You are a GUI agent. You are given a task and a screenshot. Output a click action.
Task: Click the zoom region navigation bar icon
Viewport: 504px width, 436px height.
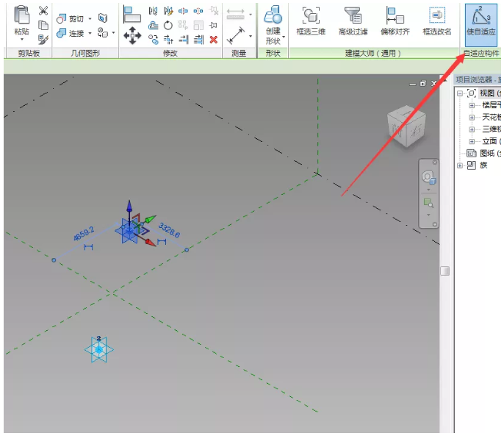coord(428,203)
